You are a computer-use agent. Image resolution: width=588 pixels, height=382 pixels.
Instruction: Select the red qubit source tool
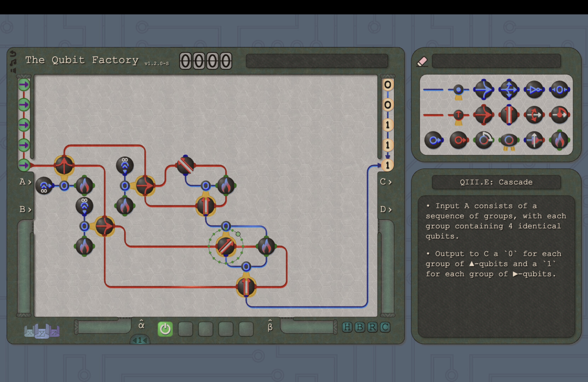[459, 115]
